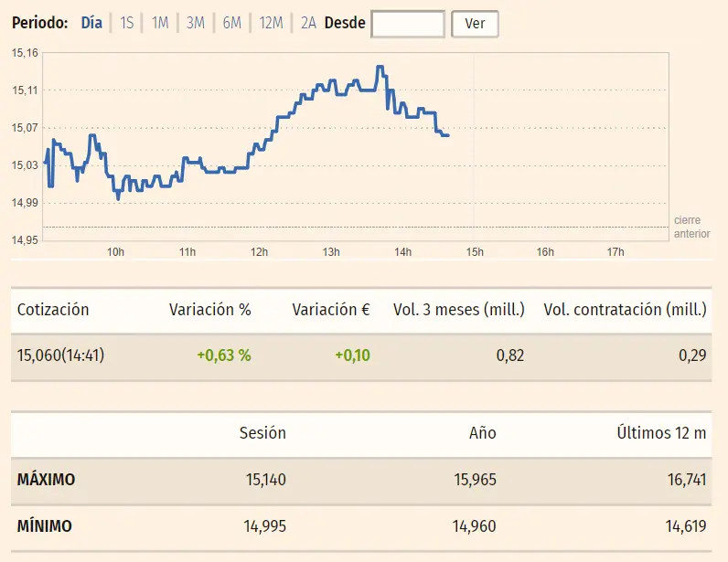Click the Año maximum value 15,965
The width and height of the screenshot is (728, 562).
pyautogui.click(x=474, y=480)
